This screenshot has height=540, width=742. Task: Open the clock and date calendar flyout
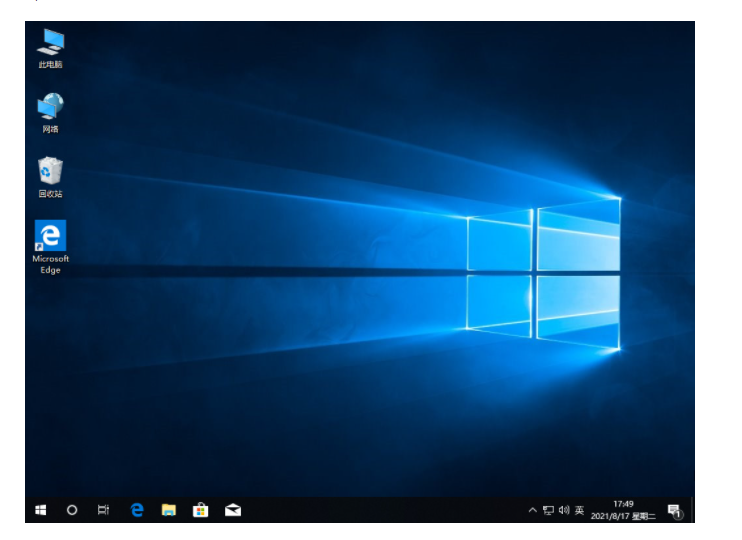(x=623, y=510)
